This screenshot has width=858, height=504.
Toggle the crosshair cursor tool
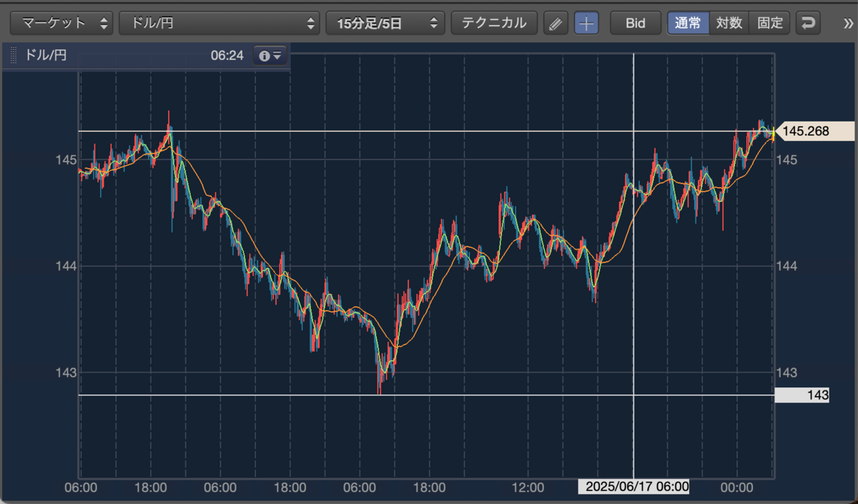coord(586,23)
